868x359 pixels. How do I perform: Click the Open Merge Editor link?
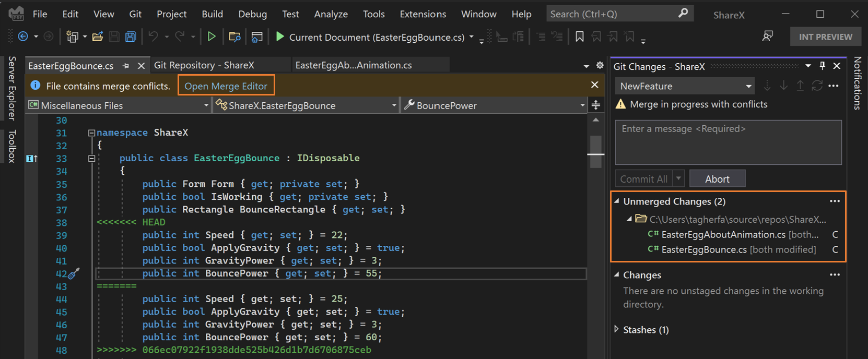pyautogui.click(x=226, y=86)
